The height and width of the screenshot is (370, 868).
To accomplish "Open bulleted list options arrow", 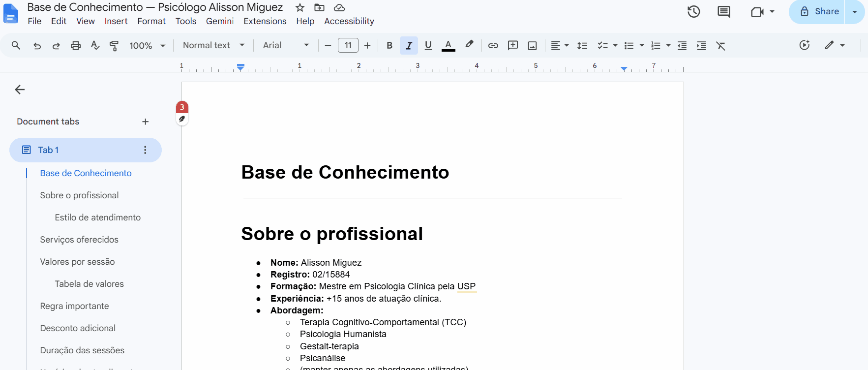I will (642, 45).
